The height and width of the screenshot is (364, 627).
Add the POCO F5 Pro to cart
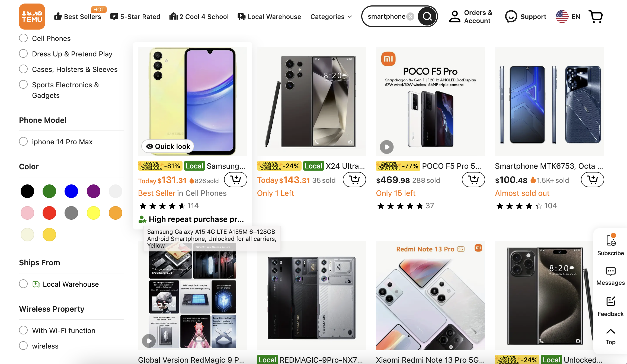pos(473,179)
